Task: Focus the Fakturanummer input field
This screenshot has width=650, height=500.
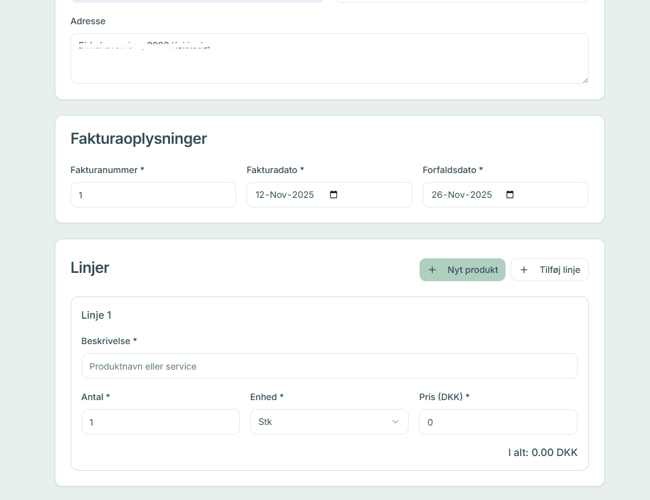Action: click(x=153, y=195)
